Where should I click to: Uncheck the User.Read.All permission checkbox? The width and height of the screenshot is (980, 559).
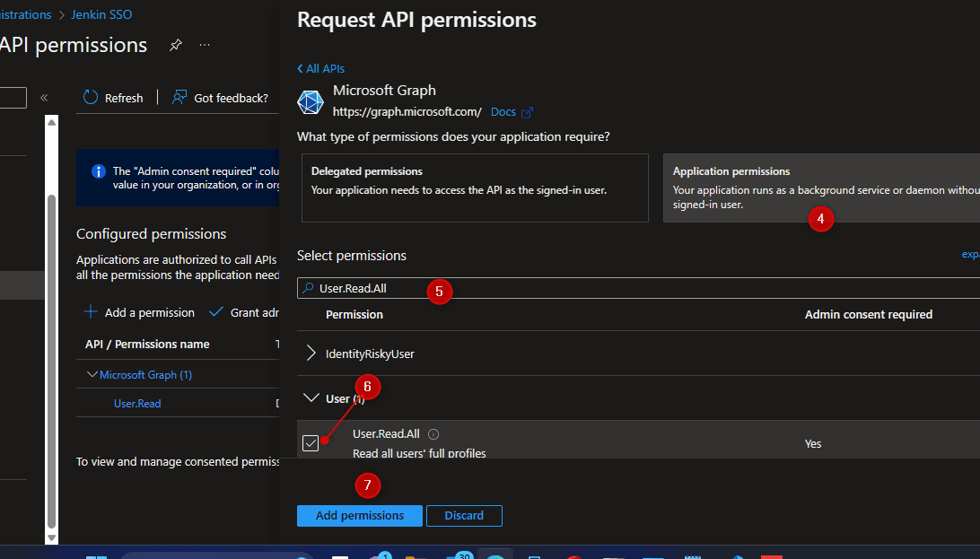pyautogui.click(x=311, y=443)
